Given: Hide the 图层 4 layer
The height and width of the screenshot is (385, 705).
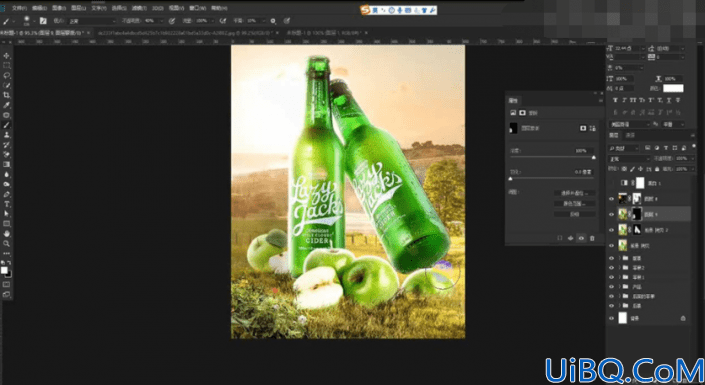Looking at the screenshot, I should pos(611,198).
